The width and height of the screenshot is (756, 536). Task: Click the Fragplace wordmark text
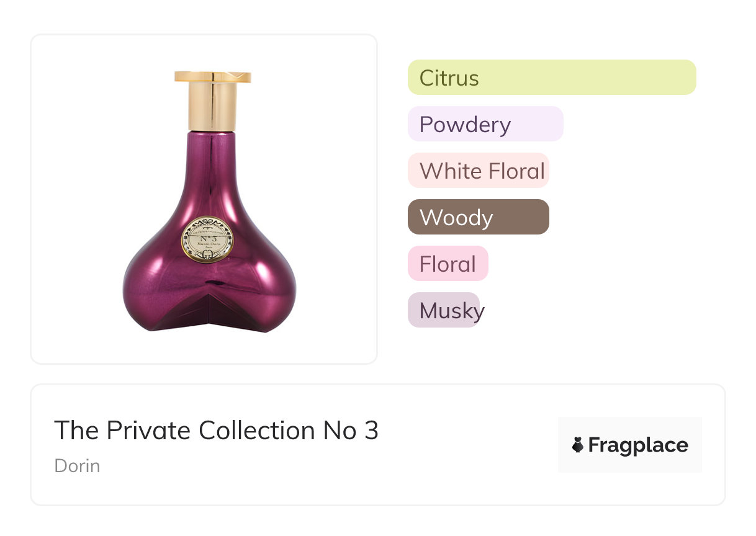(x=638, y=445)
